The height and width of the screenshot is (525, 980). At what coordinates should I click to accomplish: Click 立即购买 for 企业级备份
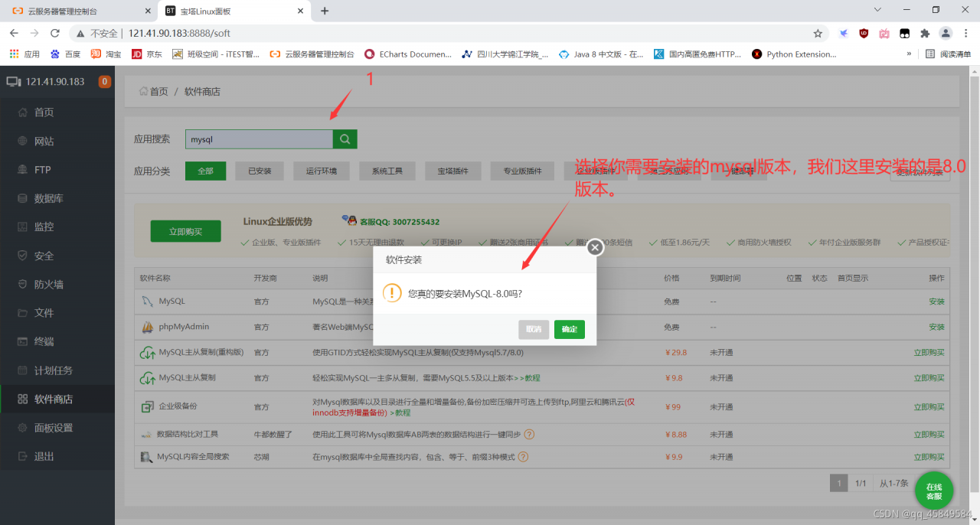(929, 406)
